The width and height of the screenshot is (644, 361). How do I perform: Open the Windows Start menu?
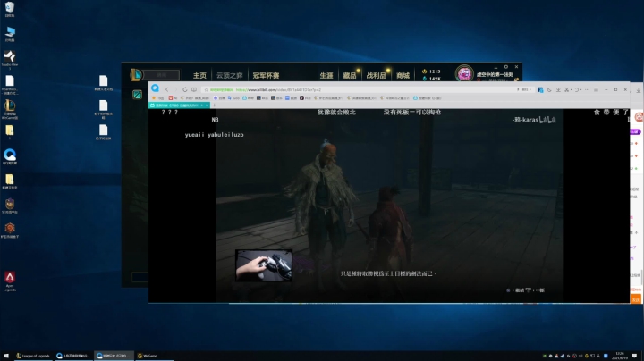6,356
